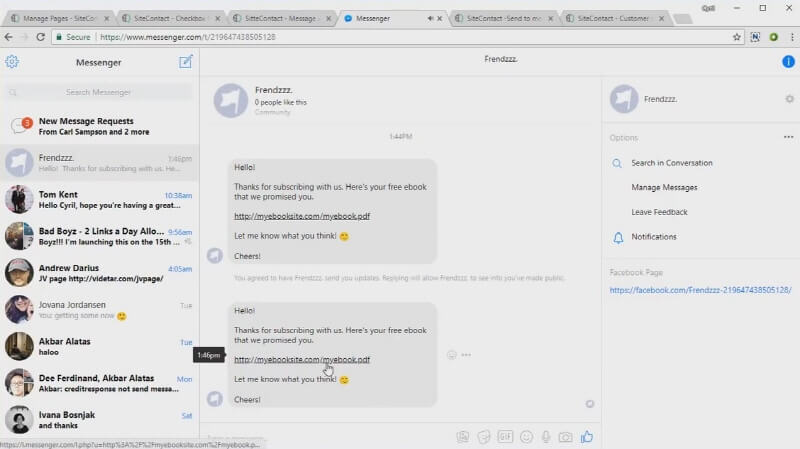Select Leave Feedback option
800x449 pixels.
click(659, 212)
